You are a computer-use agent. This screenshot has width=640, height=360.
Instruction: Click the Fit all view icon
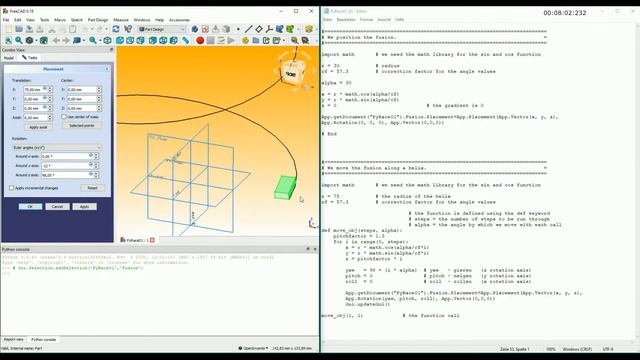click(9, 40)
